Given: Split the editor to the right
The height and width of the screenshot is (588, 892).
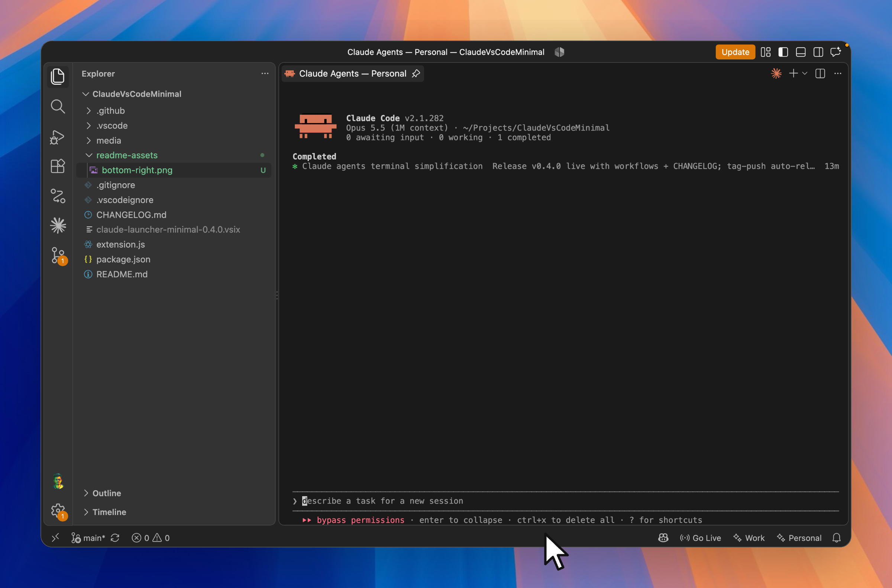Looking at the screenshot, I should pyautogui.click(x=820, y=74).
